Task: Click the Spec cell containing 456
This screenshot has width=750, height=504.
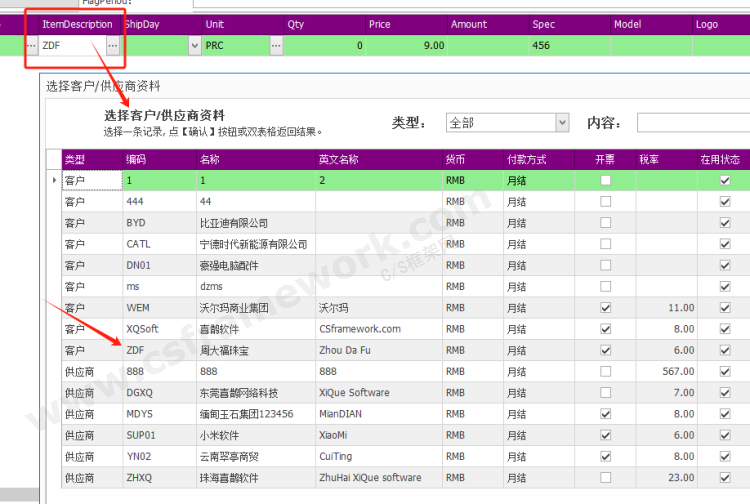Action: [x=567, y=46]
